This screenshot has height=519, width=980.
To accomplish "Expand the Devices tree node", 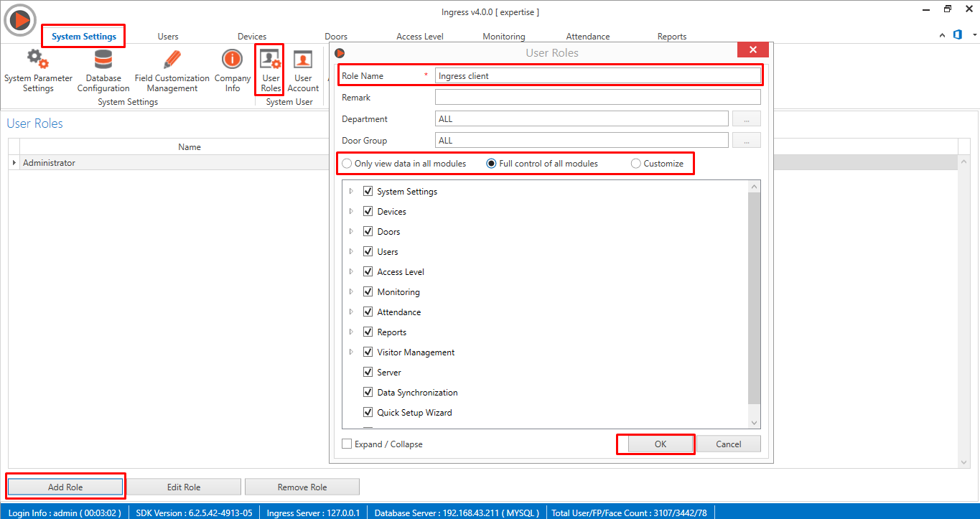I will pos(351,211).
